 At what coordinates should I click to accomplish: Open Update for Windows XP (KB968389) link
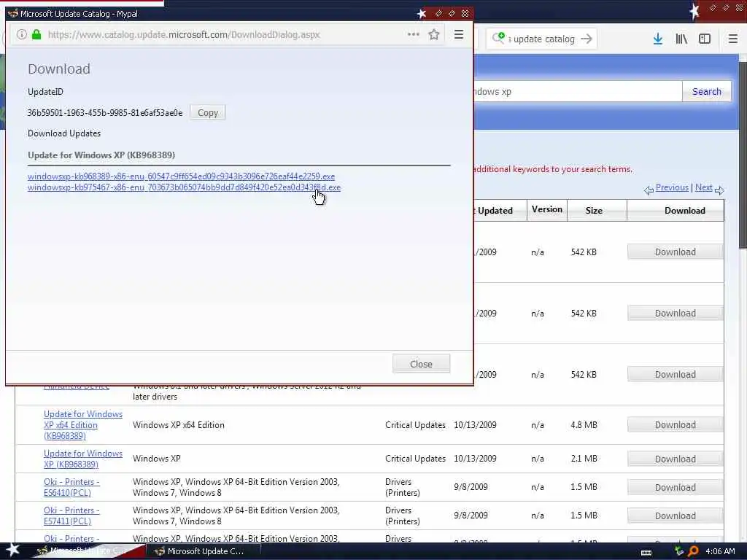pyautogui.click(x=83, y=459)
